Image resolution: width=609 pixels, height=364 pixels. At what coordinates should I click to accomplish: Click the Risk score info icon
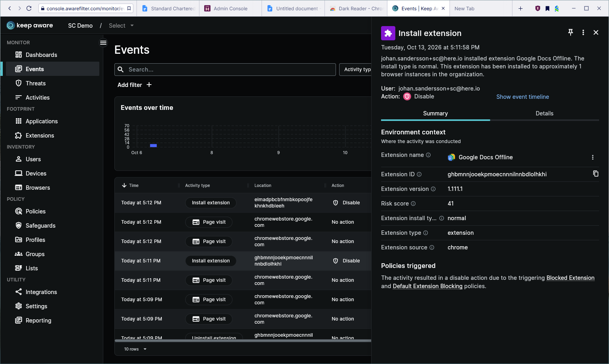[x=413, y=204]
